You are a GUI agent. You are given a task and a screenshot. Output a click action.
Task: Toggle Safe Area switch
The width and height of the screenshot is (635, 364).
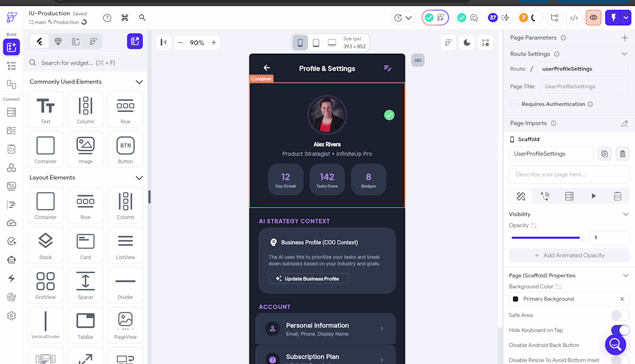[x=619, y=315]
